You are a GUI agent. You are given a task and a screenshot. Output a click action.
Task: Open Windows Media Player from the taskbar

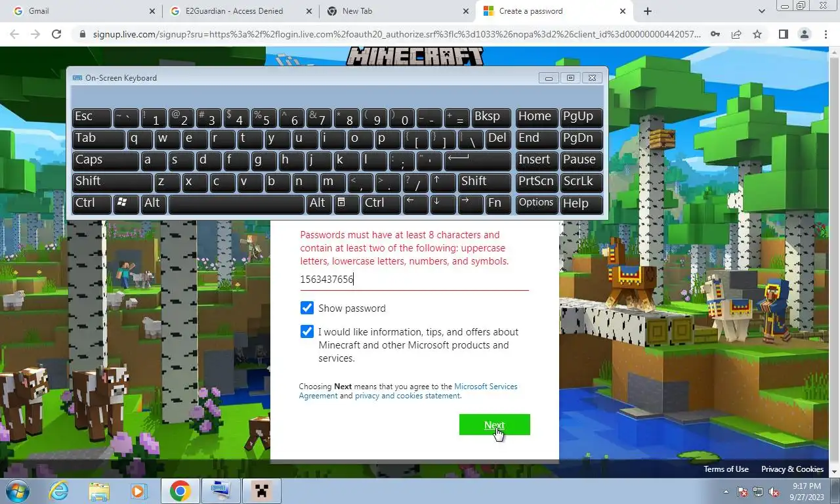click(x=138, y=491)
